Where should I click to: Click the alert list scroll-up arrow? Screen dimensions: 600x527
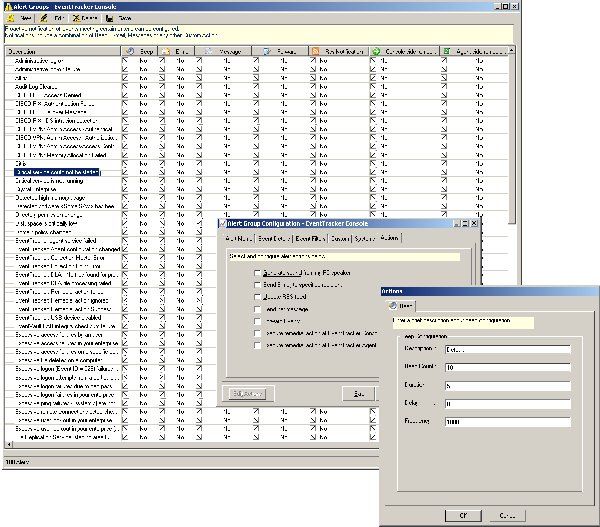coord(512,51)
